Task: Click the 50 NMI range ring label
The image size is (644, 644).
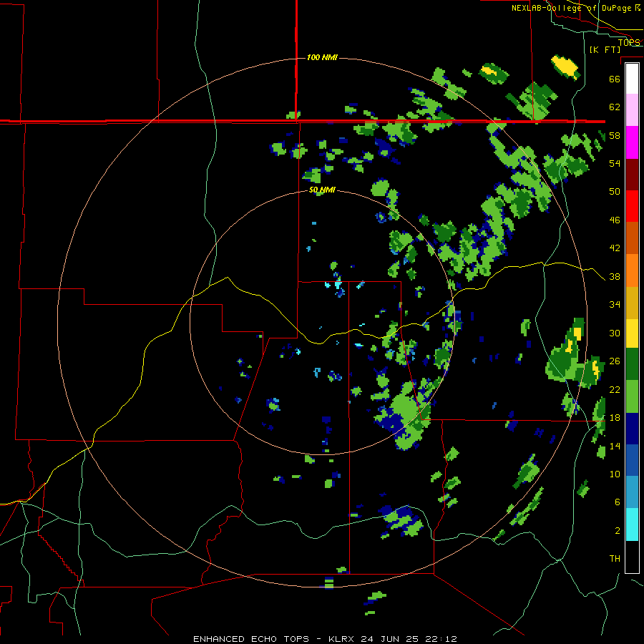Action: pyautogui.click(x=322, y=190)
